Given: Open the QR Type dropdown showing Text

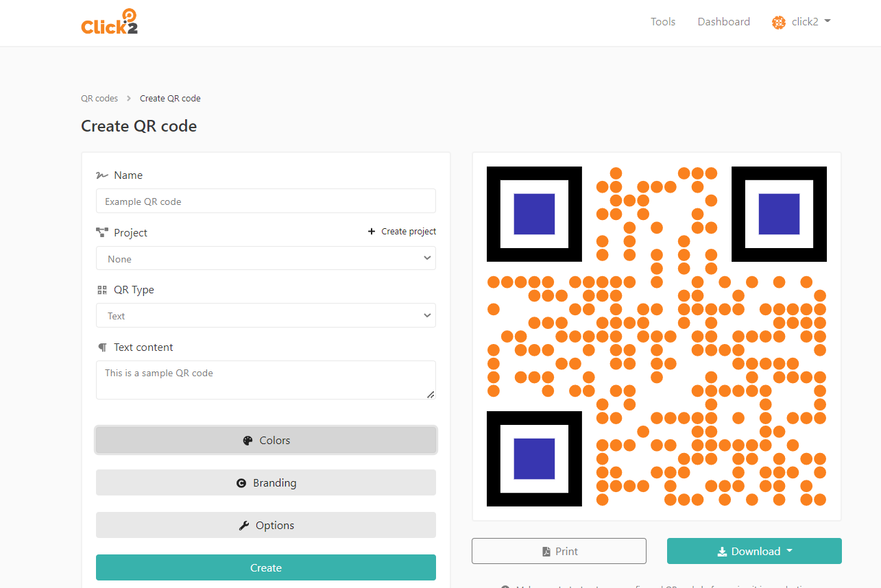Looking at the screenshot, I should point(266,315).
